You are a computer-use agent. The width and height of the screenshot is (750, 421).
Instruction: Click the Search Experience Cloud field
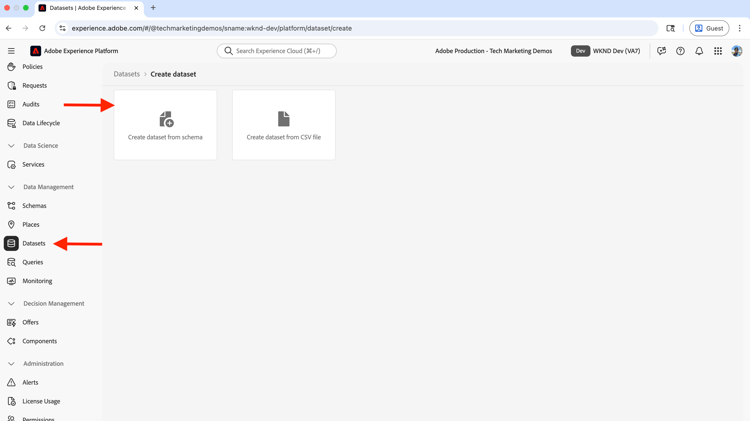[x=276, y=51]
